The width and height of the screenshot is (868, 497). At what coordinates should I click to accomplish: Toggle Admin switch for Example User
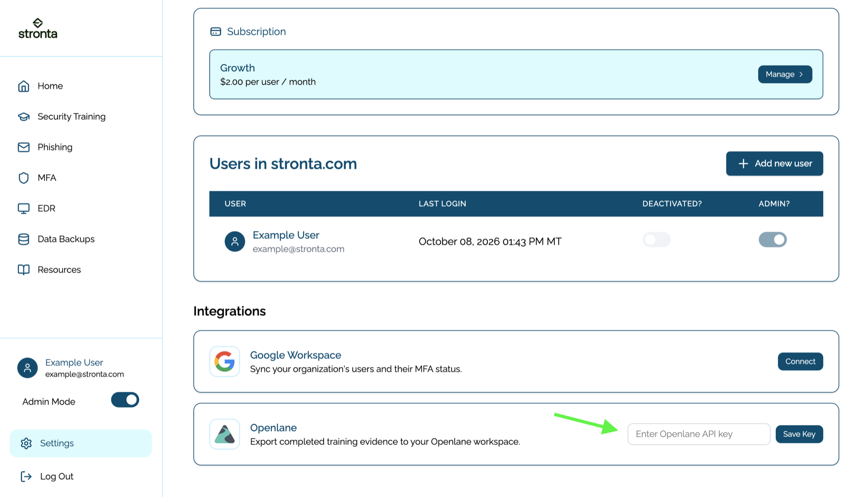pos(773,240)
